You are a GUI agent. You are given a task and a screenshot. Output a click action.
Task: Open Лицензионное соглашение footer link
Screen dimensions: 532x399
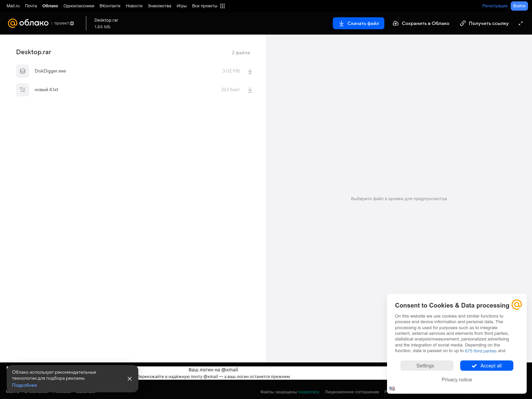click(x=352, y=392)
